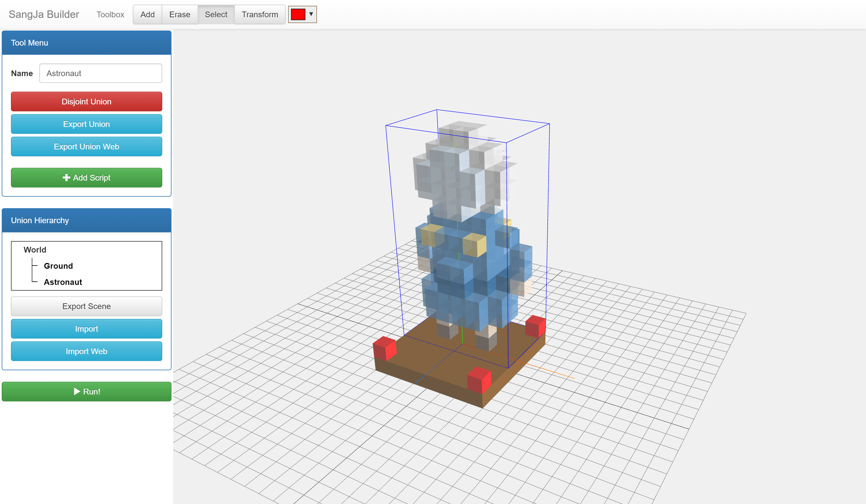Click the red color swatch

click(298, 14)
